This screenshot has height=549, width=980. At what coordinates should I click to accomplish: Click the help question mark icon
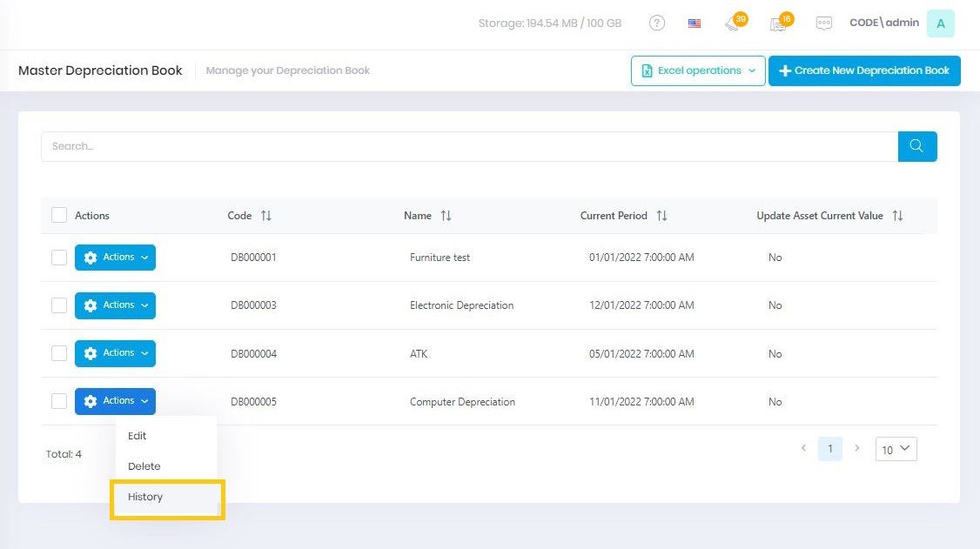657,23
